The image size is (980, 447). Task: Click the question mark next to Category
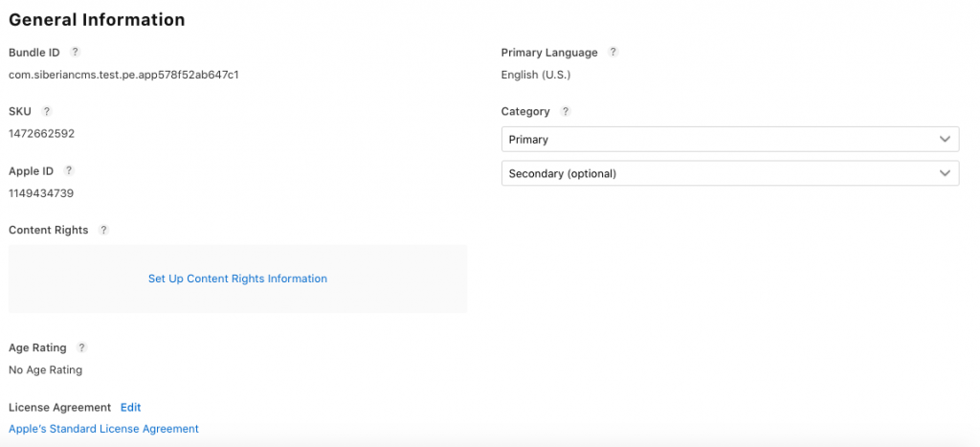click(x=566, y=112)
